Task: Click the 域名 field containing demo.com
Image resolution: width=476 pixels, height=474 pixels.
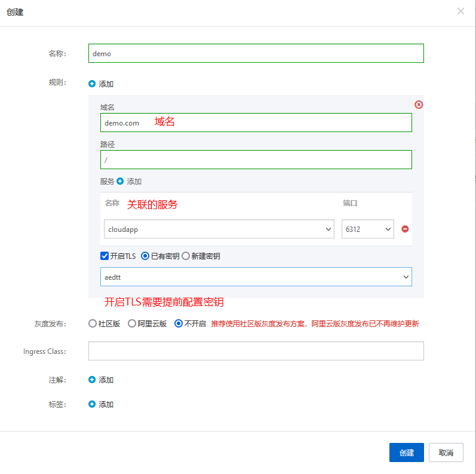Action: coord(256,123)
